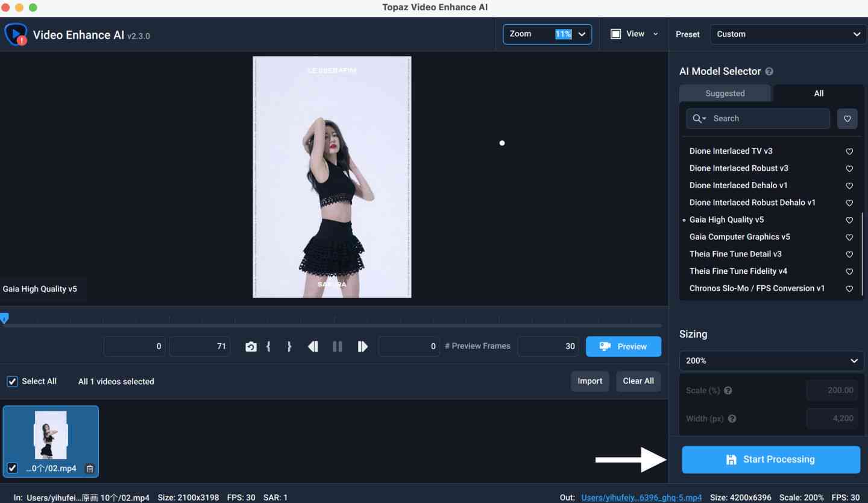Open the output file path link
The width and height of the screenshot is (868, 503).
[x=641, y=498]
